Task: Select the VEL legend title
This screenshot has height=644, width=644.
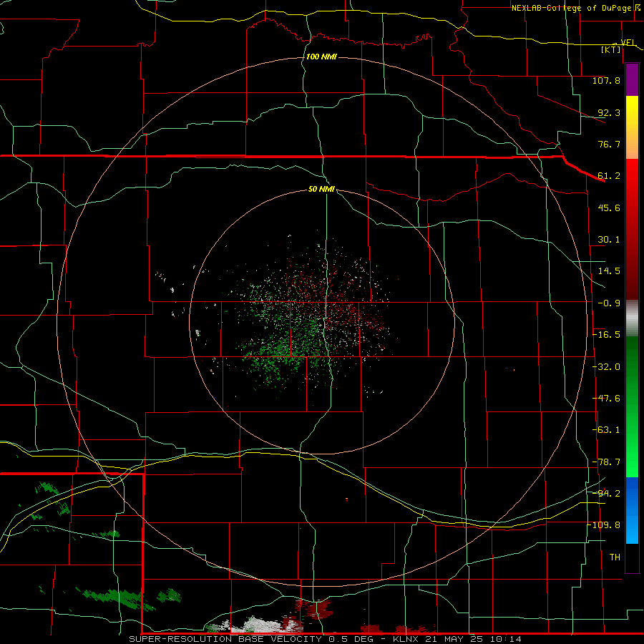Action: tap(628, 42)
